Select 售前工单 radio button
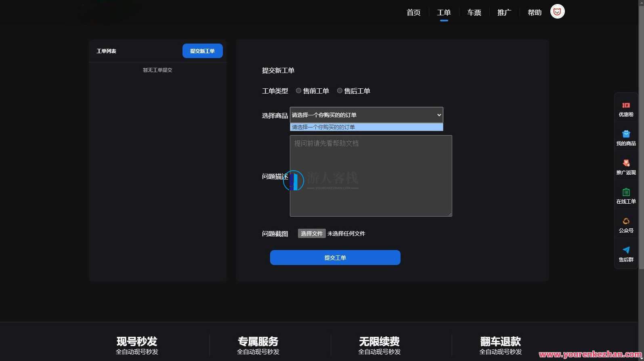The image size is (644, 361). coord(298,91)
